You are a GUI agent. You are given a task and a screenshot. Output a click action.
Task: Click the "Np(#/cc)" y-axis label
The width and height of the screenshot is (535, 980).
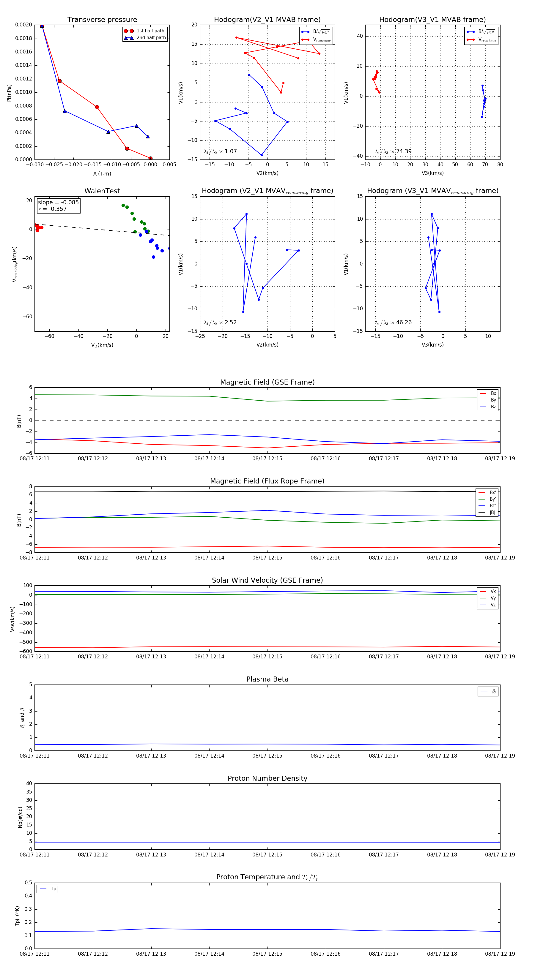tap(21, 817)
